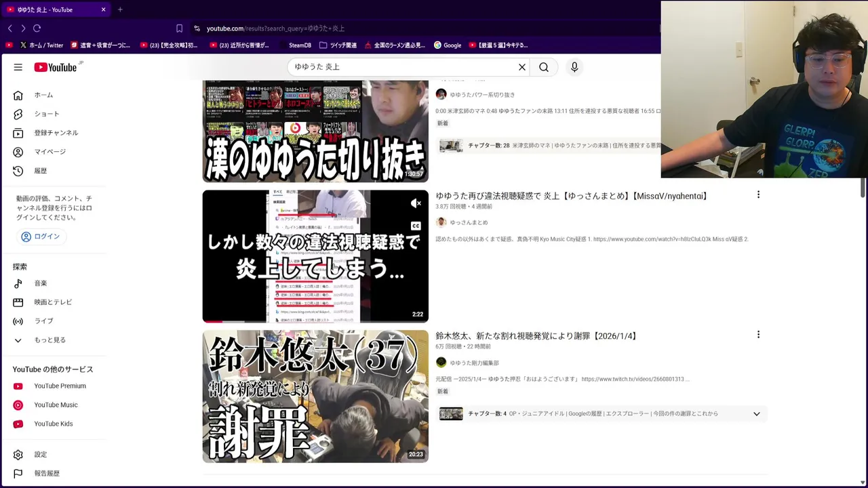This screenshot has height=488, width=868.
Task: Open the 【完全攻略】 bookmark
Action: pyautogui.click(x=169, y=45)
